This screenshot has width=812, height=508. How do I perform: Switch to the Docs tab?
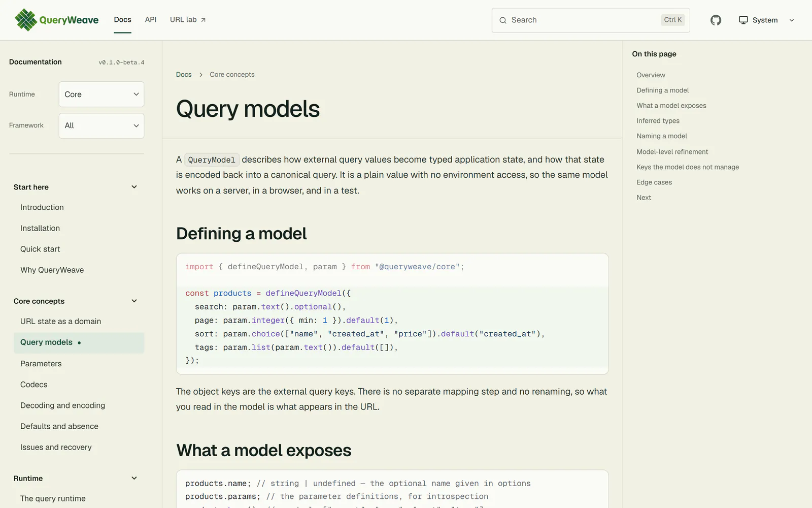tap(122, 20)
